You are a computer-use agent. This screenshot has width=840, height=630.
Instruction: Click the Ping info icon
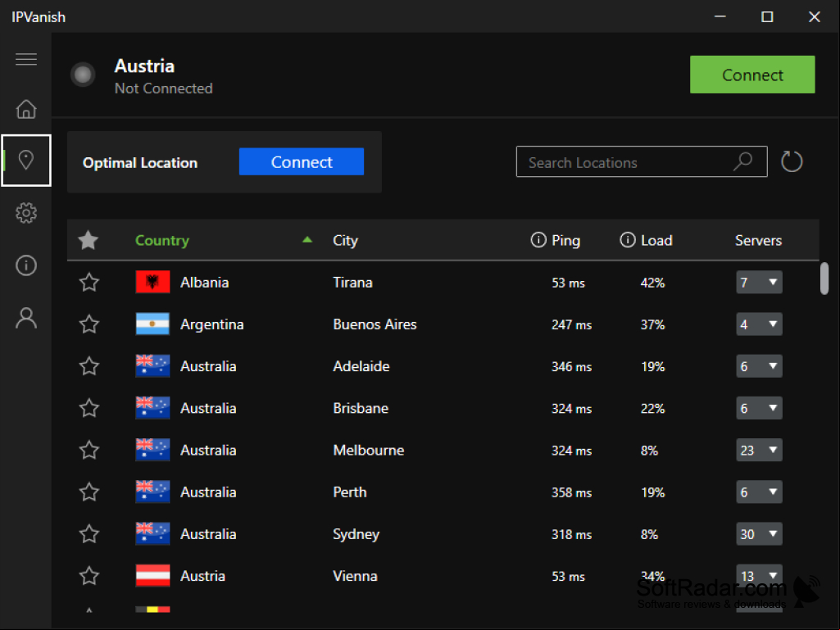pyautogui.click(x=538, y=239)
